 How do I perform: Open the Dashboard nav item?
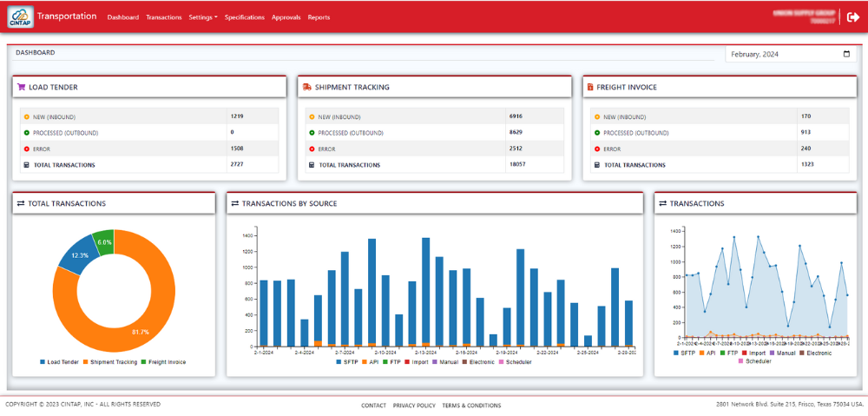(123, 17)
